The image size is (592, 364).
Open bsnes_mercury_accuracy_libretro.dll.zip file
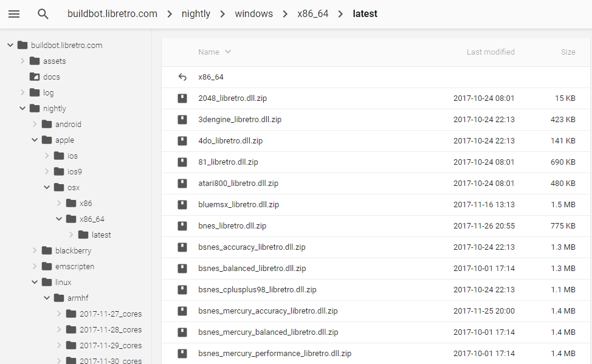268,311
